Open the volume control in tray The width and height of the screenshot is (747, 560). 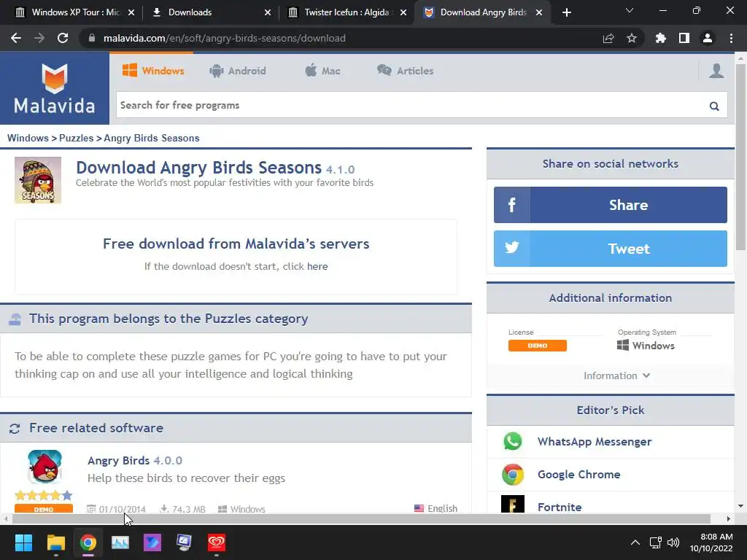673,542
